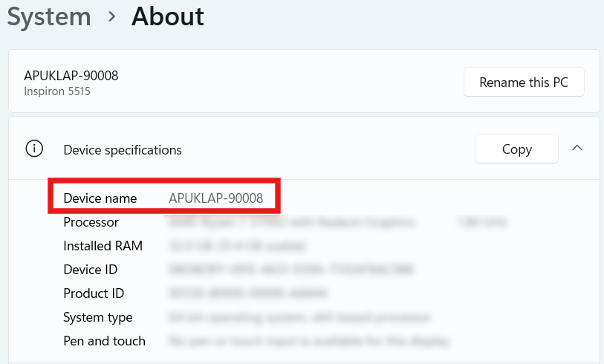Image resolution: width=604 pixels, height=364 pixels.
Task: Click the Device ID label
Action: tap(90, 270)
